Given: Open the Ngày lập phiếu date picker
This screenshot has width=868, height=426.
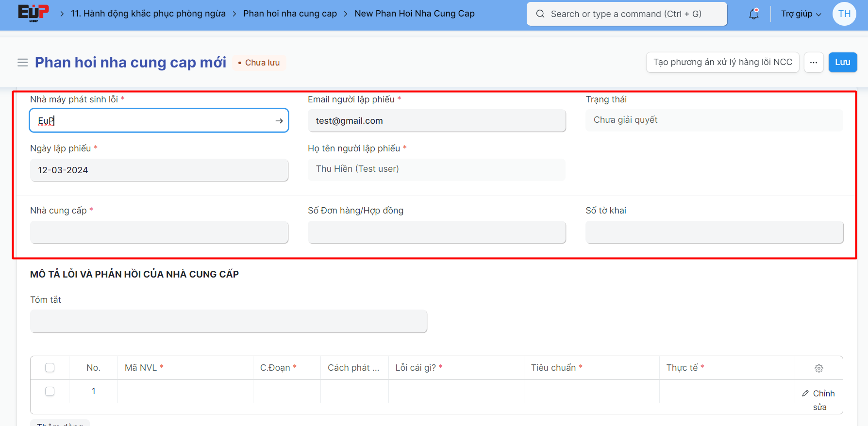Looking at the screenshot, I should click(159, 170).
